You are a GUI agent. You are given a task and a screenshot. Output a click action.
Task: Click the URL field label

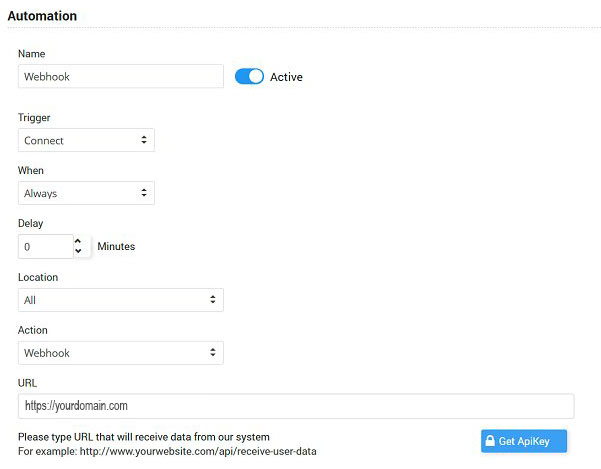(x=27, y=383)
